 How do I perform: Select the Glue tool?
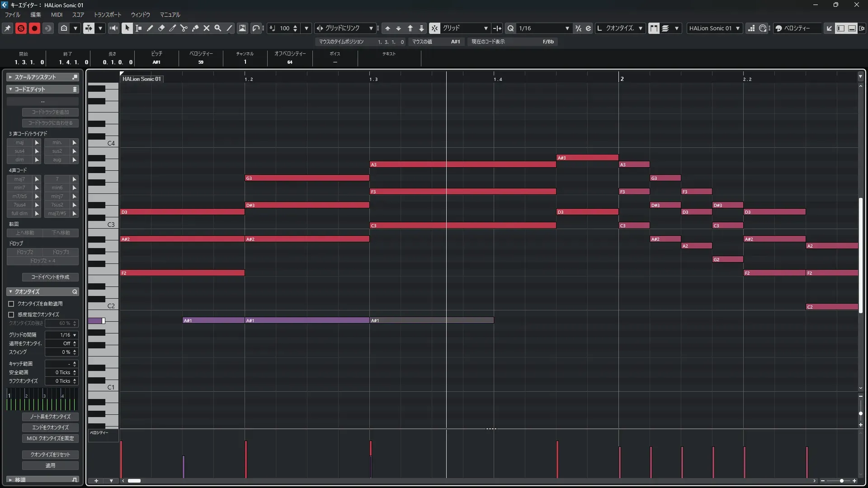(195, 28)
